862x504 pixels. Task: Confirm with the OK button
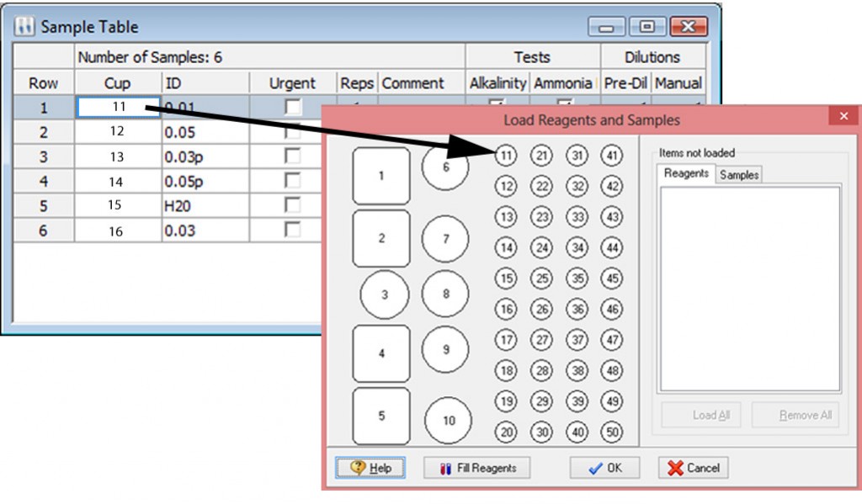(604, 468)
